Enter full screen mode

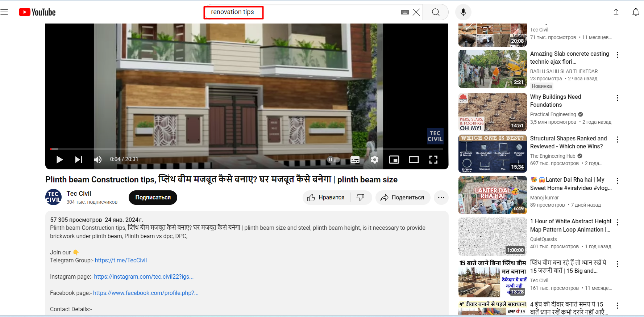(x=433, y=160)
